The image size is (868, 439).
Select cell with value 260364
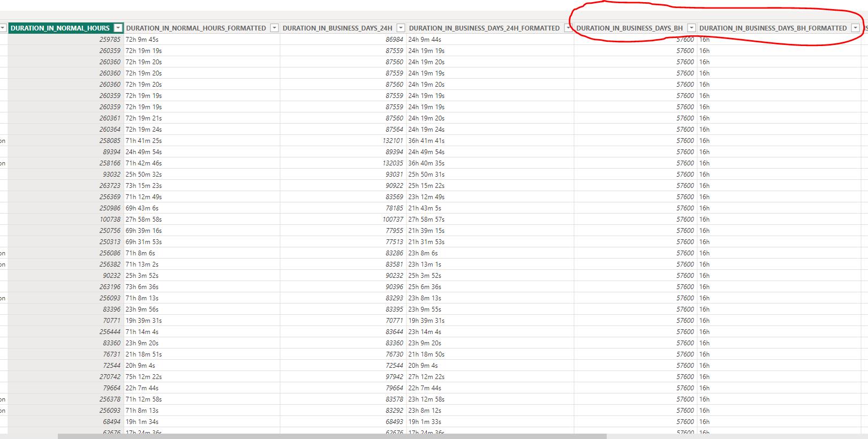coord(66,130)
